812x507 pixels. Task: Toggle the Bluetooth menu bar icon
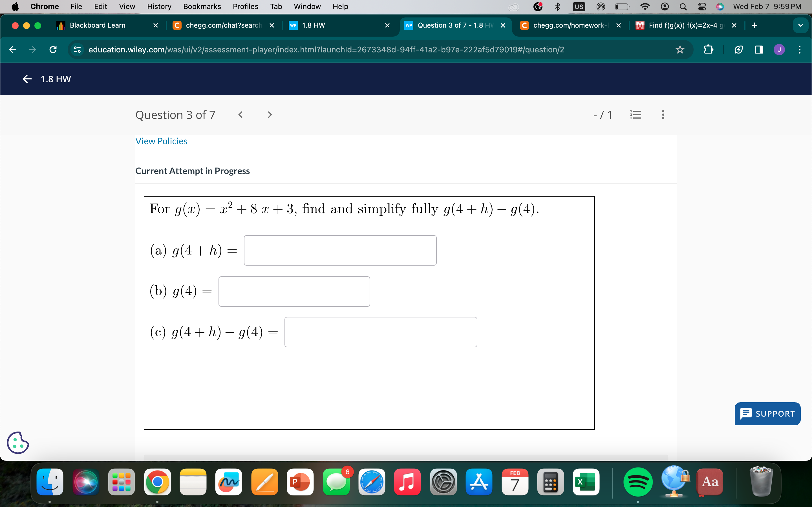pos(557,6)
